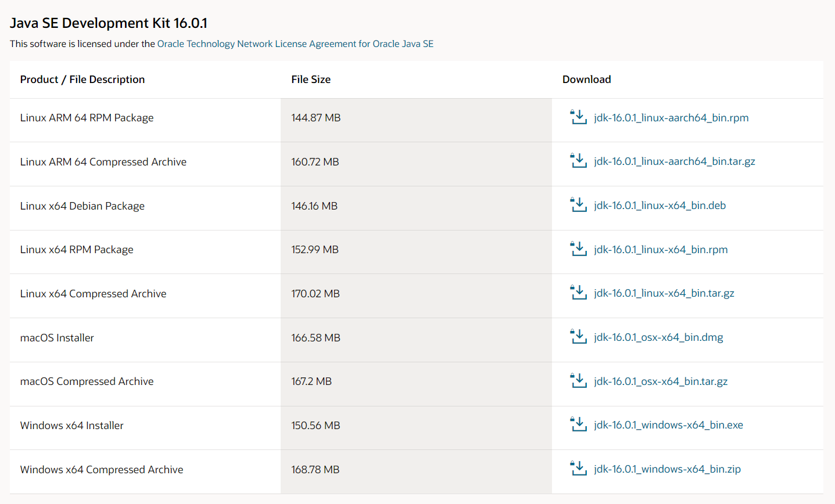Select the Linux ARM 64 RPM Package description
This screenshot has height=504, width=835.
[x=87, y=118]
